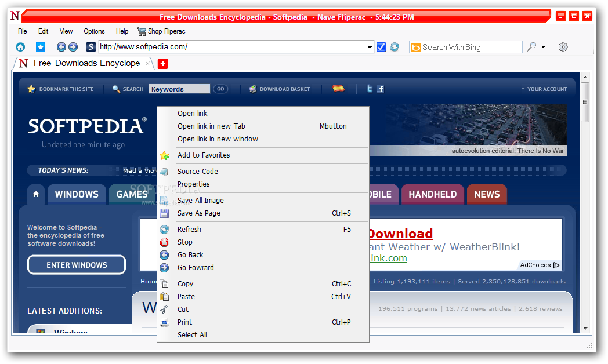This screenshot has height=364, width=608.
Task: Click the Keywords search field
Action: pos(179,89)
